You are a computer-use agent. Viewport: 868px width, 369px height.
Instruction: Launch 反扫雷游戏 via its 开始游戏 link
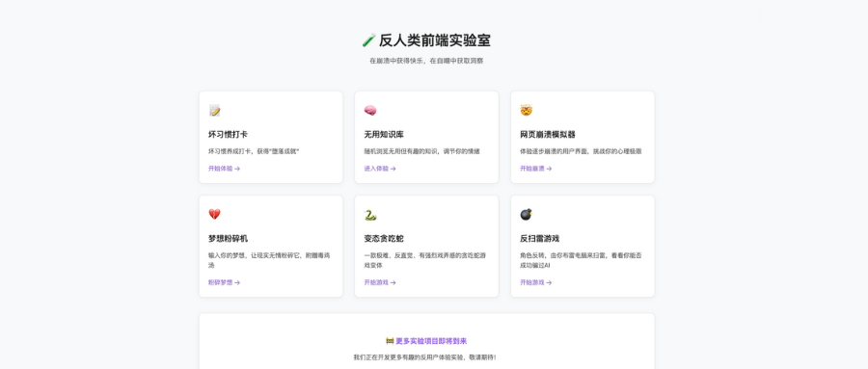coord(536,282)
